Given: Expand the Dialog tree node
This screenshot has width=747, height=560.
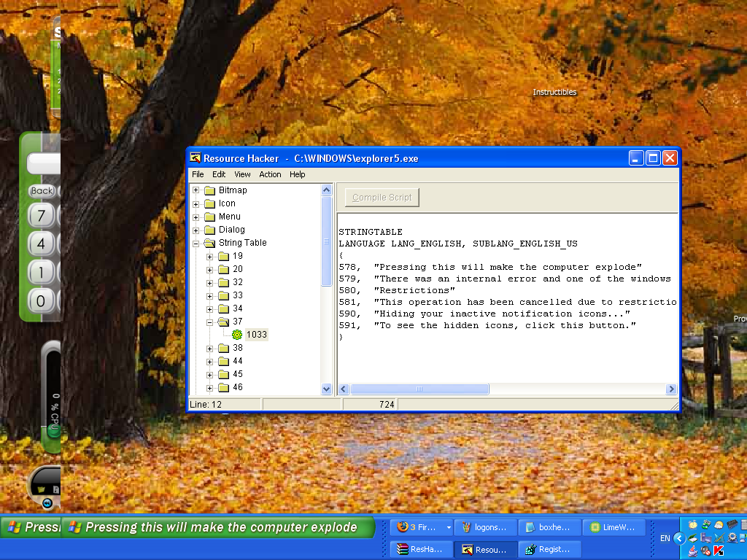Looking at the screenshot, I should [196, 230].
